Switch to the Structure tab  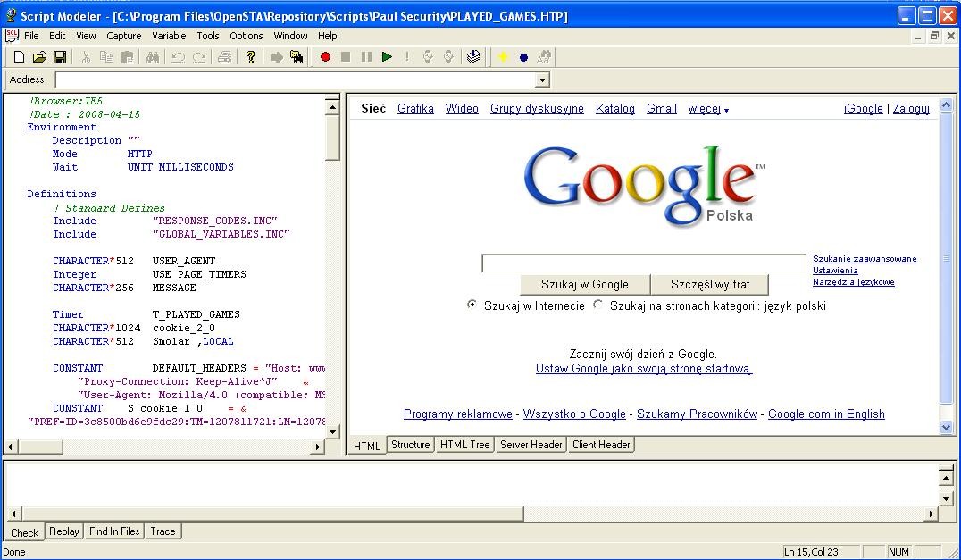tap(411, 444)
